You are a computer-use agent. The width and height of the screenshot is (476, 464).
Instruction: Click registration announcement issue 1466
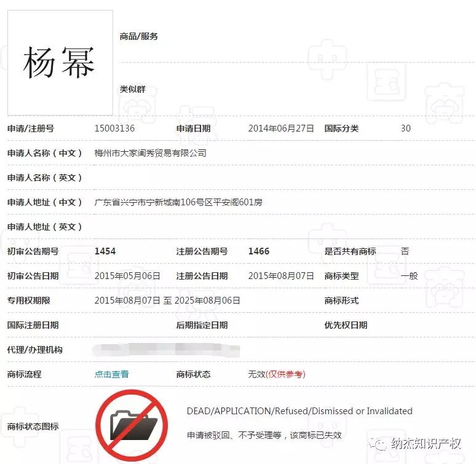pos(259,251)
